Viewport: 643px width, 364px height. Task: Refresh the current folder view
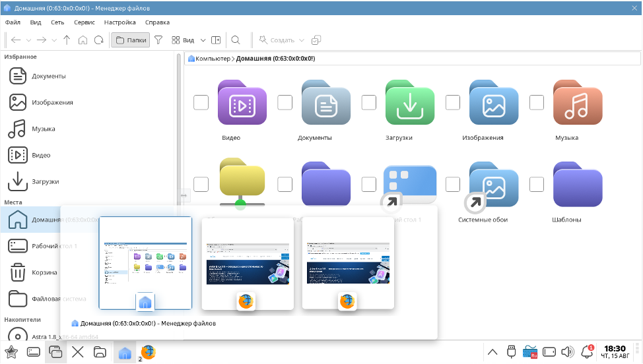[98, 40]
